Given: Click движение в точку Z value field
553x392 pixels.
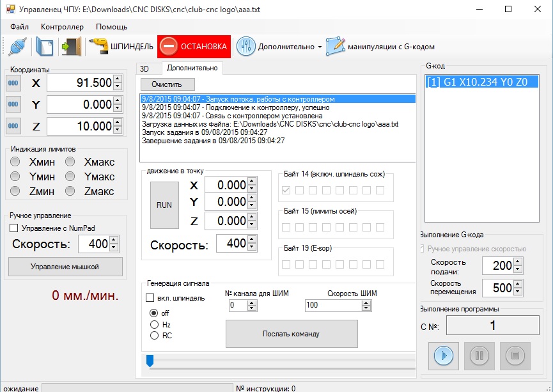Looking at the screenshot, I should (226, 221).
